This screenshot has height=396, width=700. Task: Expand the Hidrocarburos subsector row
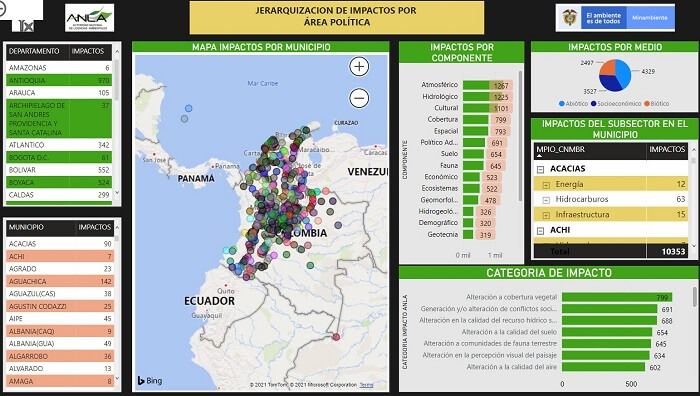tap(546, 200)
